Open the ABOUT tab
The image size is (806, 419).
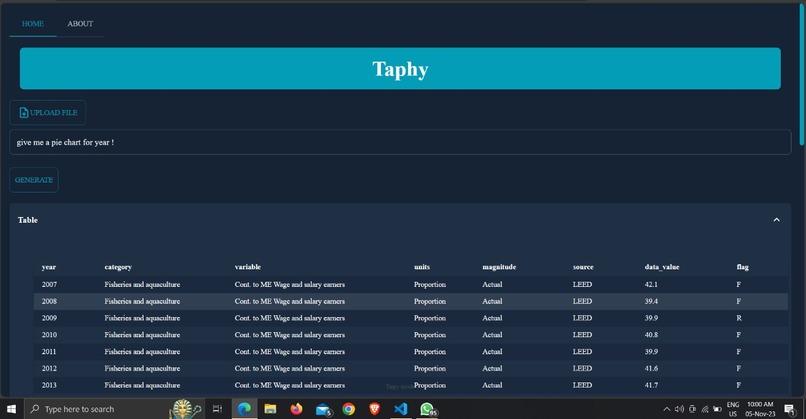point(80,24)
